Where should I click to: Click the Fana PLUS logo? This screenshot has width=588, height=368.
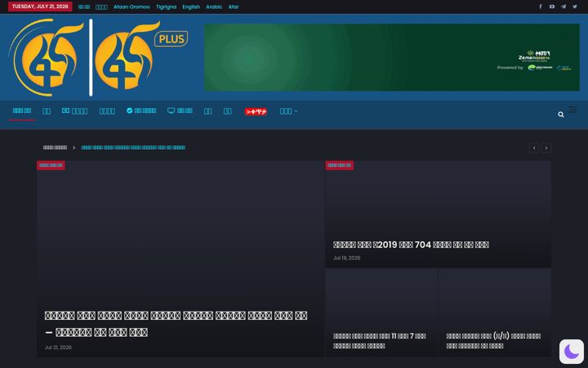click(x=141, y=56)
